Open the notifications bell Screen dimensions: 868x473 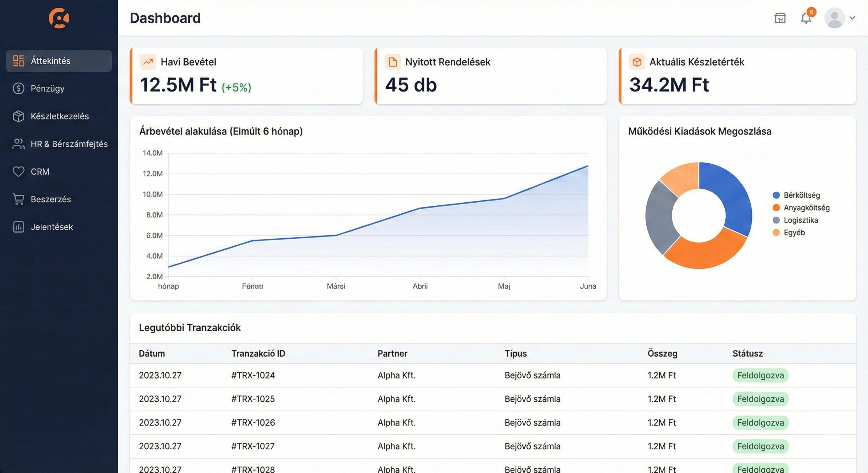tap(806, 18)
